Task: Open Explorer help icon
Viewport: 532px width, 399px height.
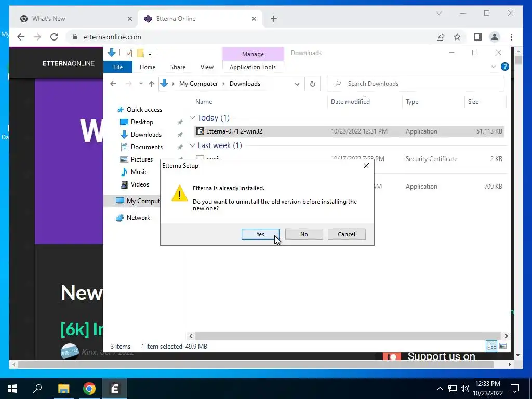Action: pos(504,67)
